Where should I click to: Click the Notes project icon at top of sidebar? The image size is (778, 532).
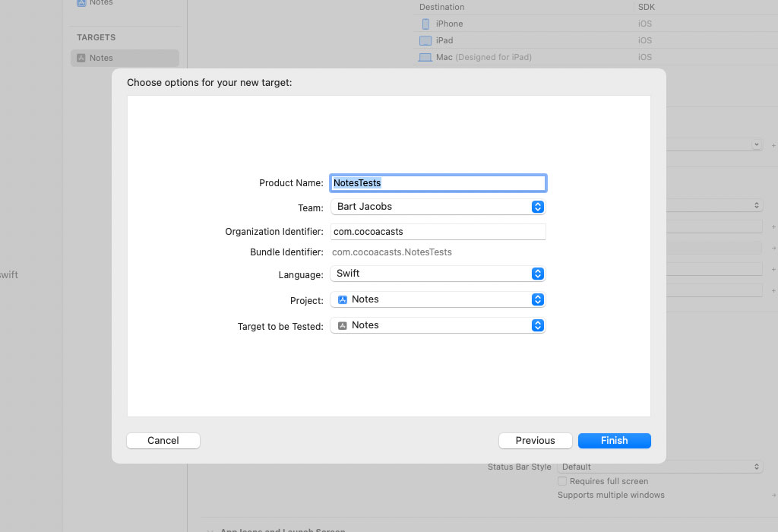(81, 3)
